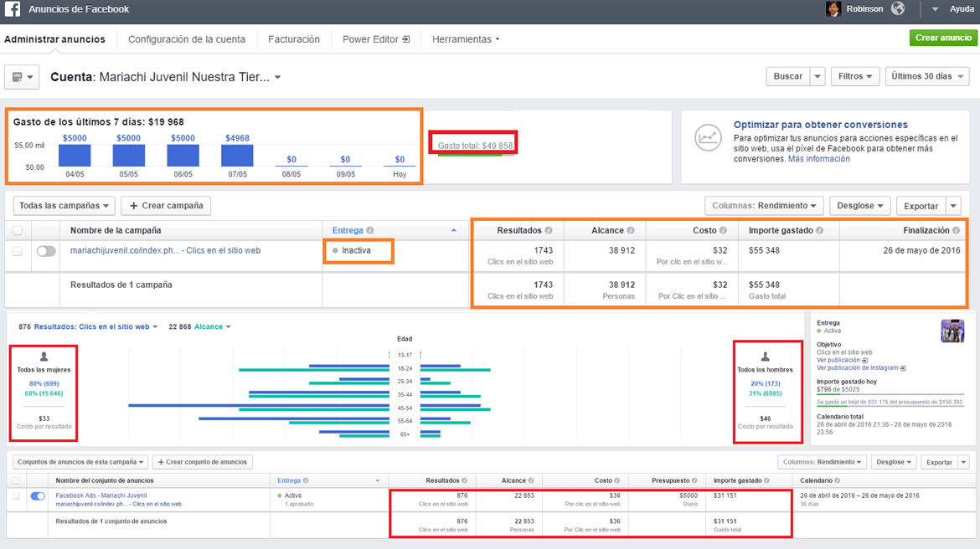Open the Todas las campañas dropdown

click(63, 206)
